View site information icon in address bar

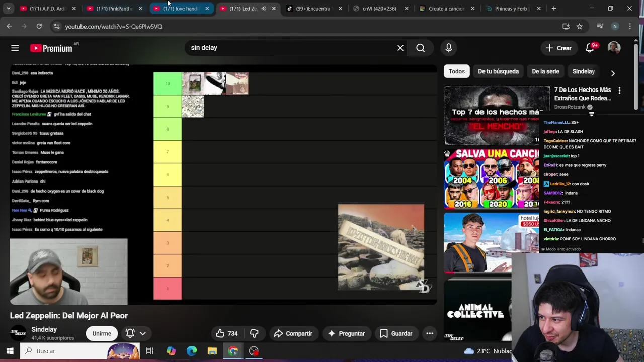click(57, 26)
